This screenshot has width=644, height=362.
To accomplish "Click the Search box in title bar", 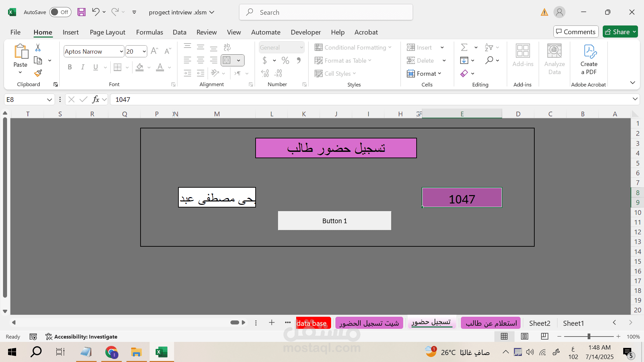I will 326,12.
